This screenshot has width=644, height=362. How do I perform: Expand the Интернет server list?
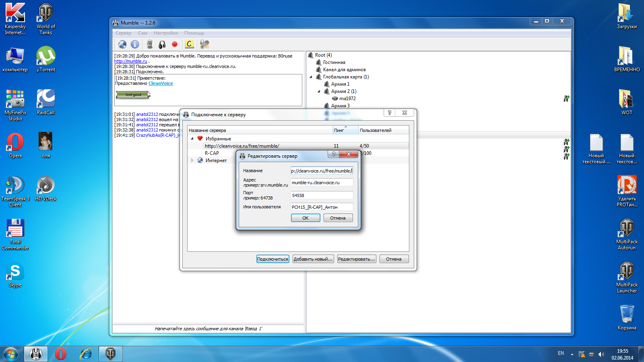tap(192, 160)
